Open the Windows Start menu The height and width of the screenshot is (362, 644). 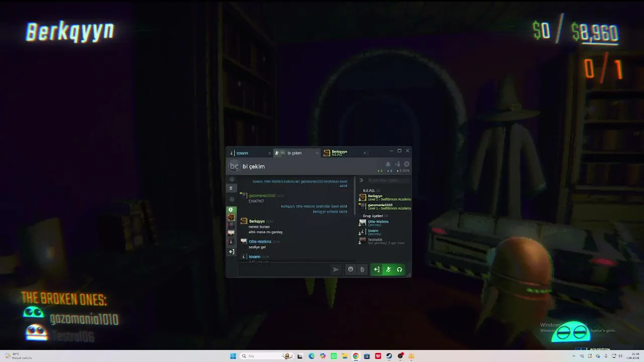pyautogui.click(x=233, y=356)
